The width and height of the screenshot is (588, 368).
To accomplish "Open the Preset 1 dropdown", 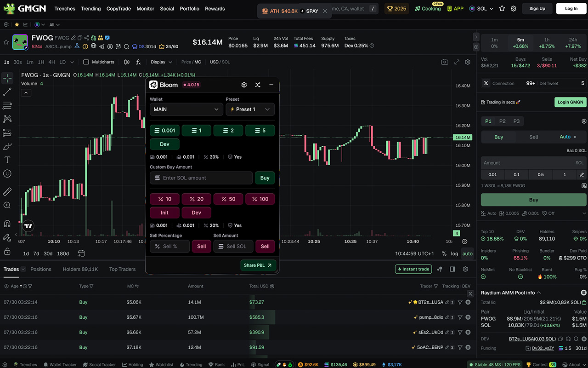I will pos(250,109).
